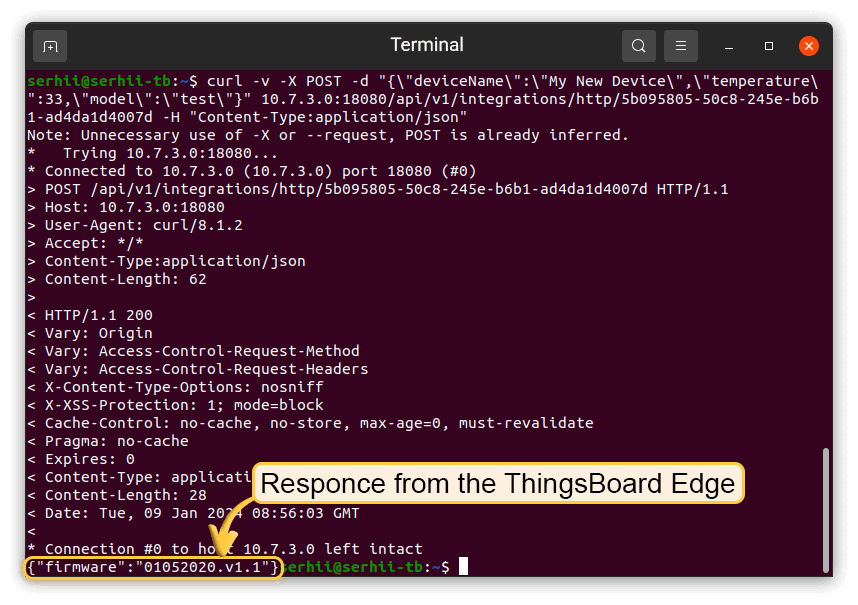
Task: Place cursor at the bottom shell prompt
Action: pos(462,567)
